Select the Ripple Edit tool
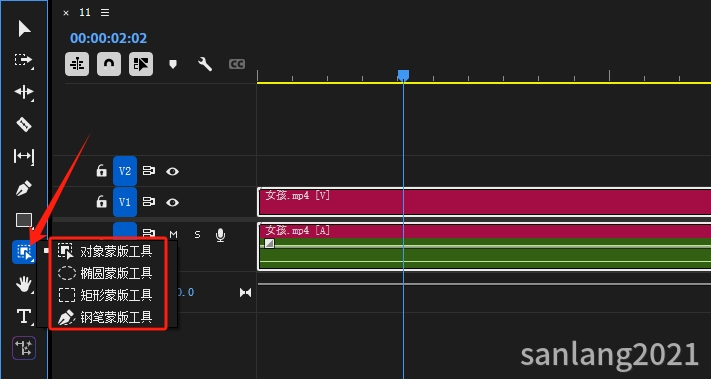Image resolution: width=711 pixels, height=379 pixels. pyautogui.click(x=24, y=92)
